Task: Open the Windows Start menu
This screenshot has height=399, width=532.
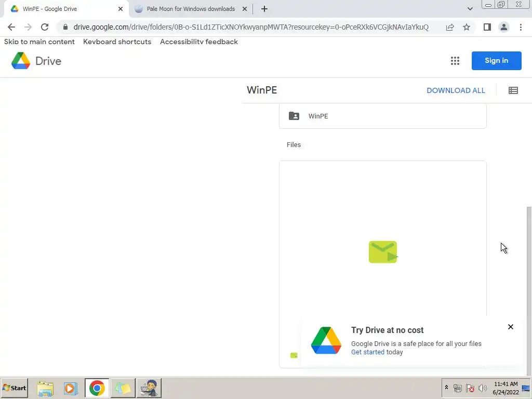Action: [x=14, y=388]
